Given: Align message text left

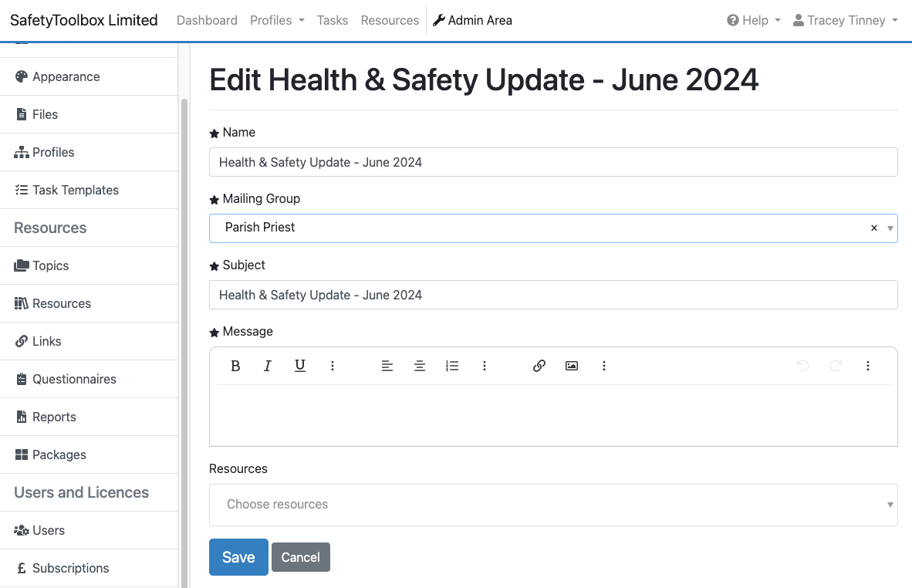Looking at the screenshot, I should [x=387, y=366].
